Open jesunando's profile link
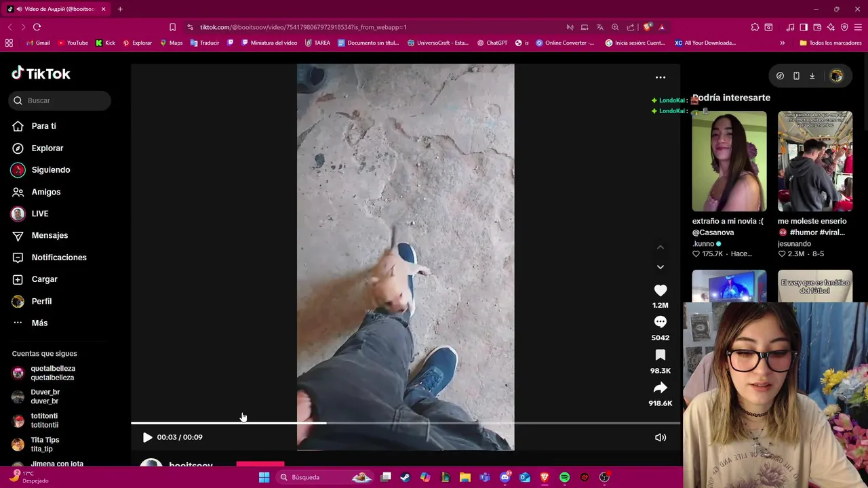Image resolution: width=868 pixels, height=488 pixels. coord(794,243)
